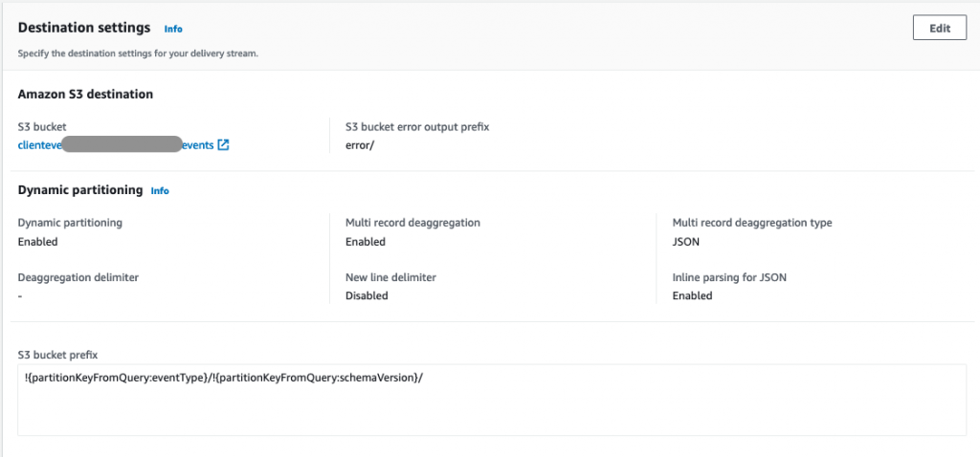Click the S3 bucket error output prefix label
The image size is (980, 457).
tap(417, 127)
